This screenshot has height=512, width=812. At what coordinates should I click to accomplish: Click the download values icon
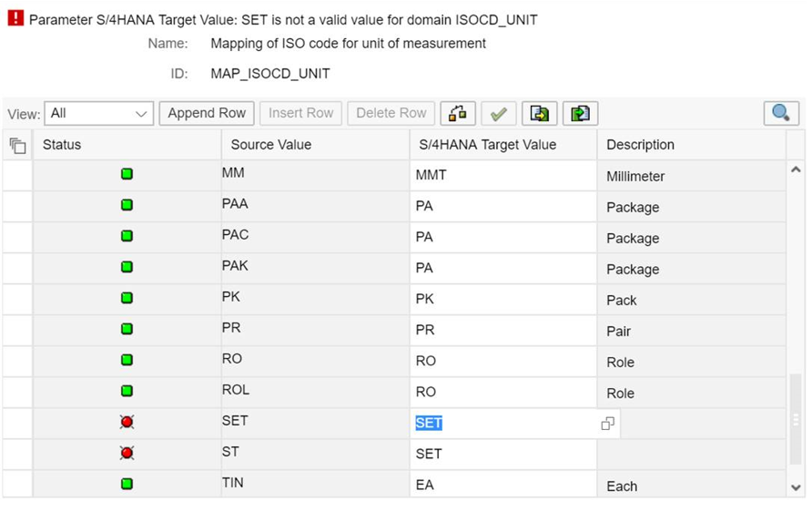[540, 114]
